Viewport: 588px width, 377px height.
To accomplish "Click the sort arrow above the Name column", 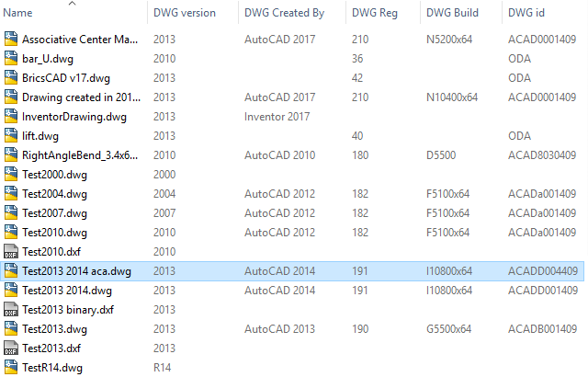I will [x=73, y=4].
